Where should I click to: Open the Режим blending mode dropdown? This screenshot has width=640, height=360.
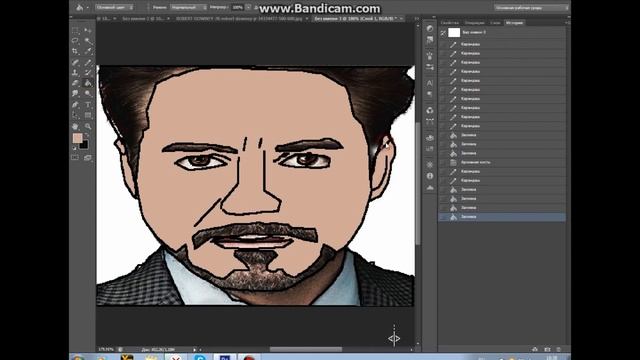pyautogui.click(x=188, y=7)
